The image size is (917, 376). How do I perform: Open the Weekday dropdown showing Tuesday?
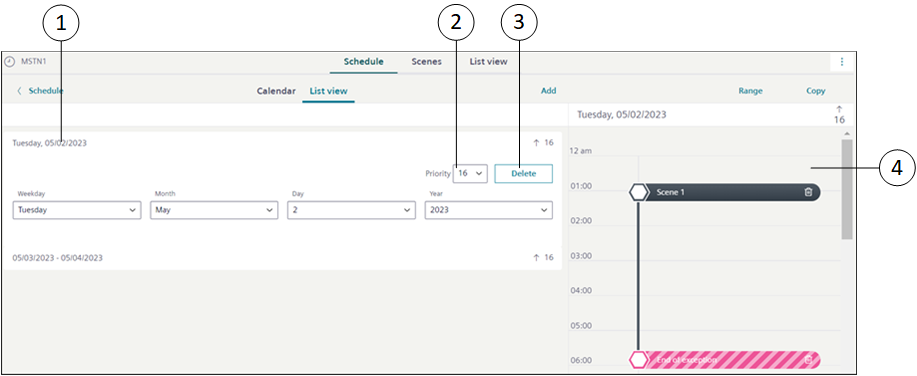coord(77,210)
